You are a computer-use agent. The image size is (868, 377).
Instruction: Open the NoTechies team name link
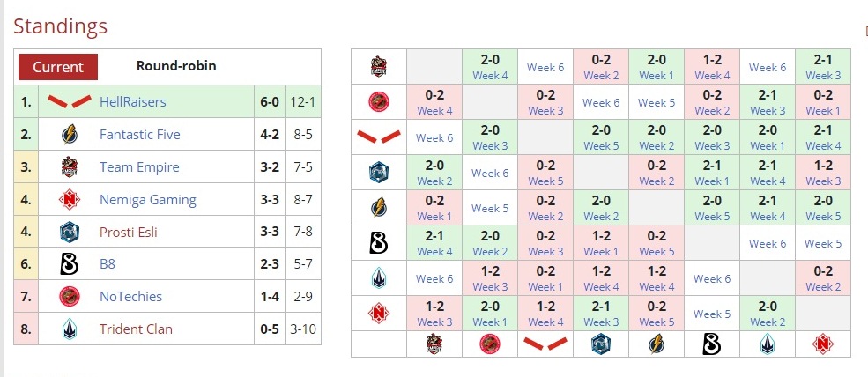130,297
